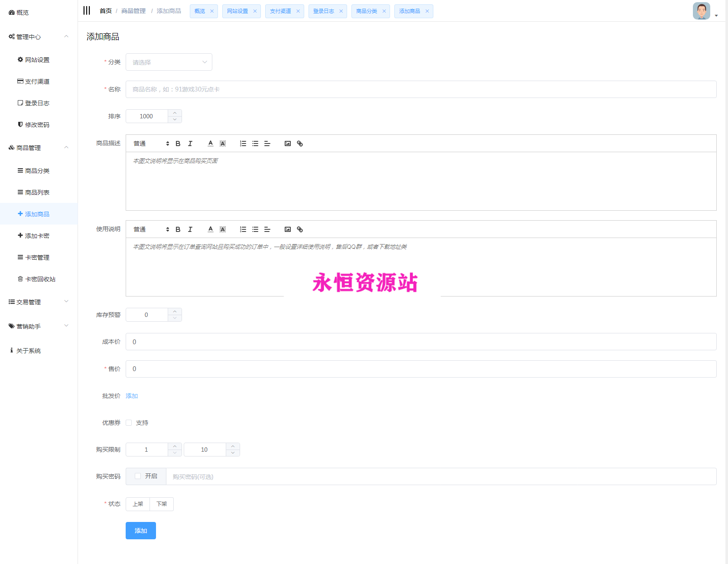Click ordered list icon in 商品描述 editor
Viewport: 728px width, 564px height.
pyautogui.click(x=243, y=143)
